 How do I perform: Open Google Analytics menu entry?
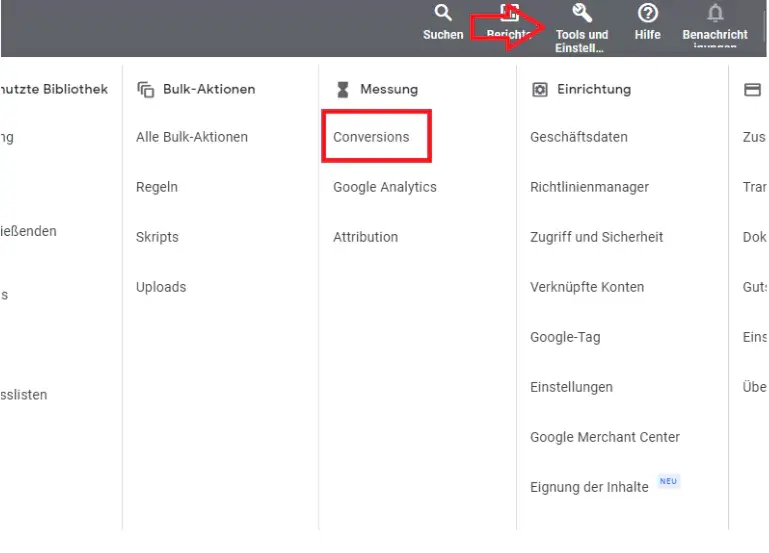pos(385,187)
